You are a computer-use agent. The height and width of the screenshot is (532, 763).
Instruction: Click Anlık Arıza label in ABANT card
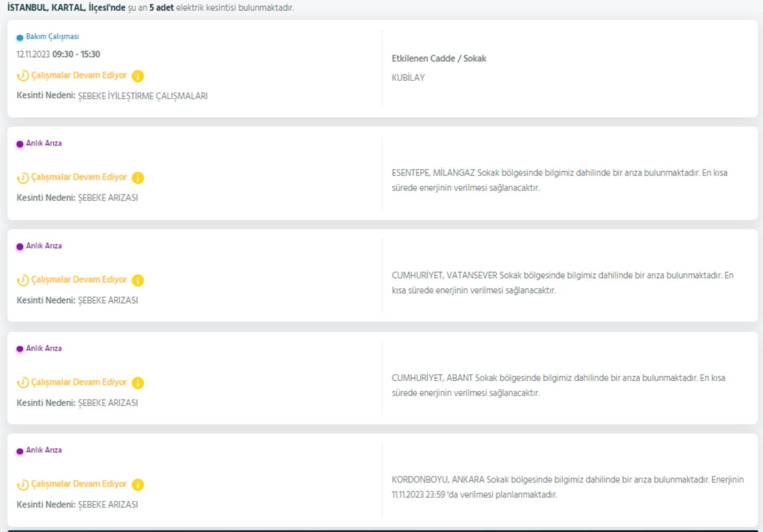pos(44,349)
